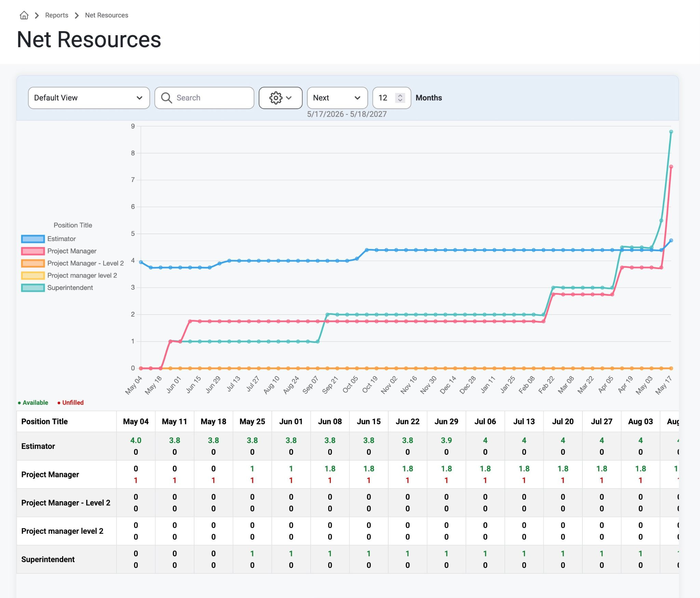Click Superintendent peak point on chart
Screen dimensions: 700x598
pyautogui.click(x=671, y=132)
